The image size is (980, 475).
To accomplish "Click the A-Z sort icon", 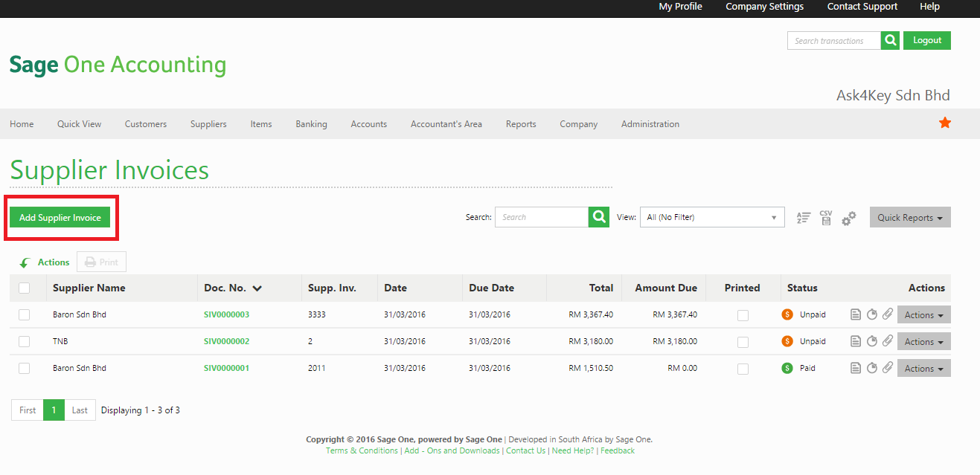I will tap(803, 218).
